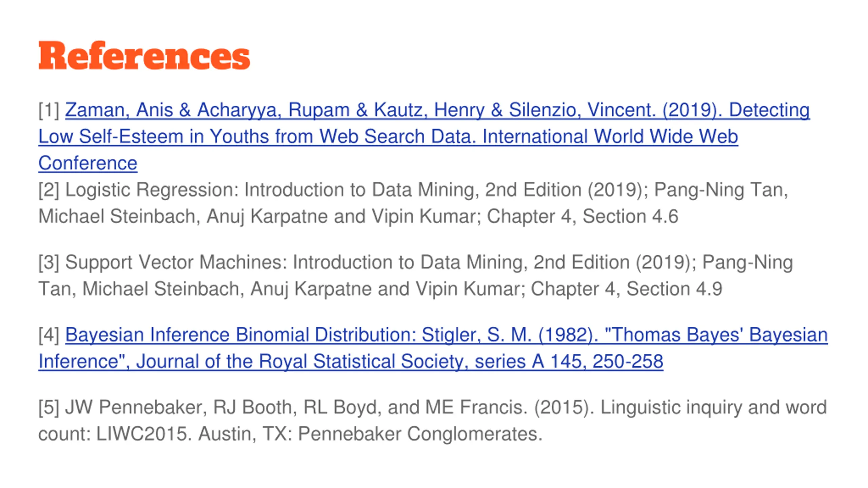
Task: Click the "Pennebaker Conglomerates" text
Action: [420, 434]
